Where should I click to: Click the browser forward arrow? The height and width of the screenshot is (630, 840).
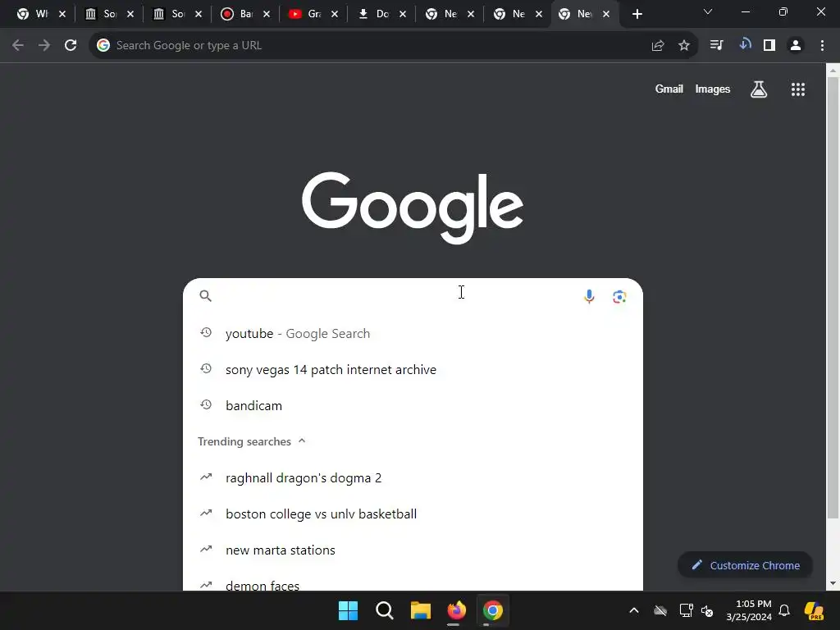[44, 46]
